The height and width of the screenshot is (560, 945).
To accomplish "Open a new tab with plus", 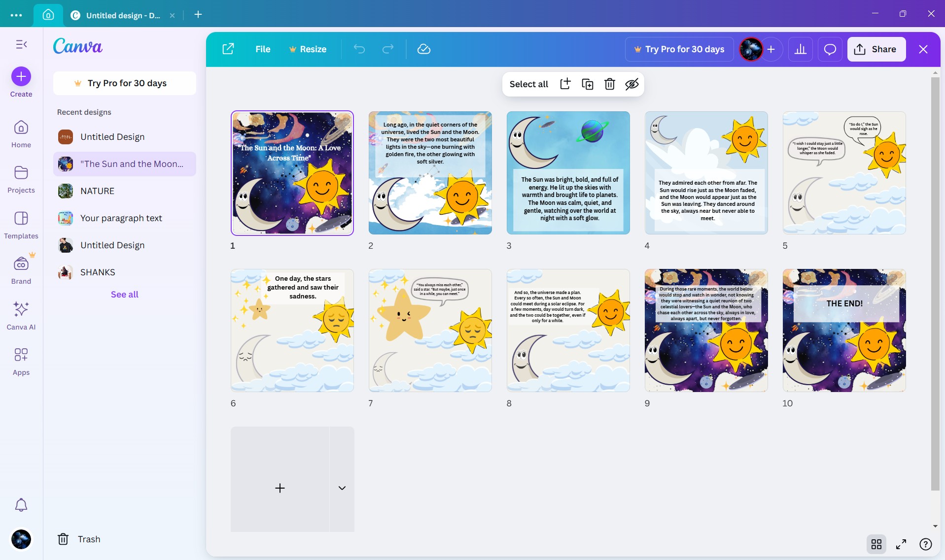I will pos(198,15).
